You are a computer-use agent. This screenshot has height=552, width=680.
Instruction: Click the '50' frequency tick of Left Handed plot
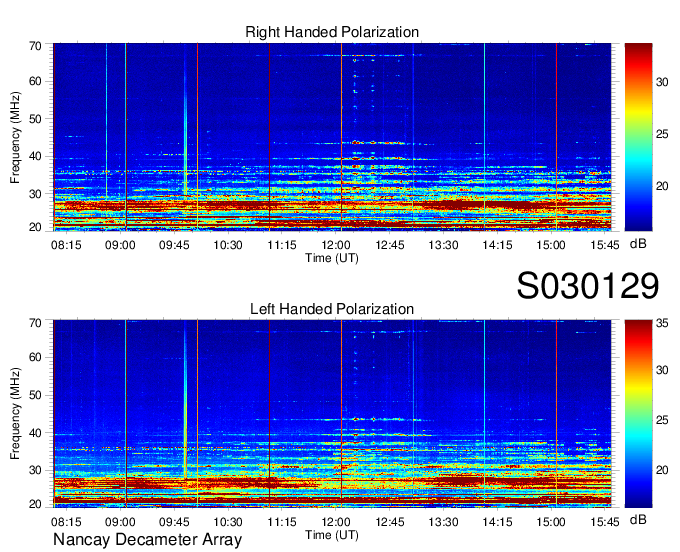35,395
